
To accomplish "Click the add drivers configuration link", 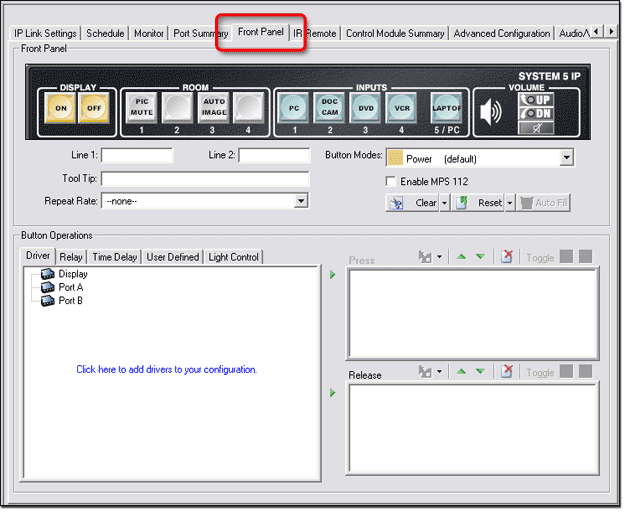I will (x=167, y=370).
